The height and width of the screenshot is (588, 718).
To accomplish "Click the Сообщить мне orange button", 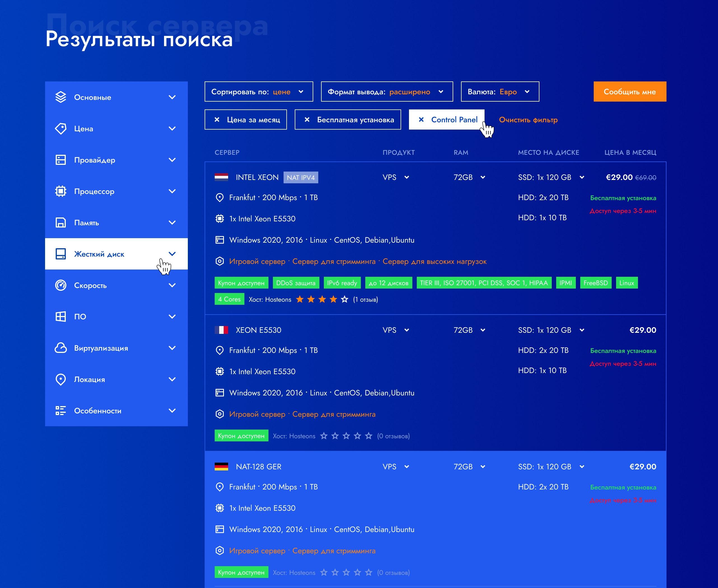I will tap(630, 92).
